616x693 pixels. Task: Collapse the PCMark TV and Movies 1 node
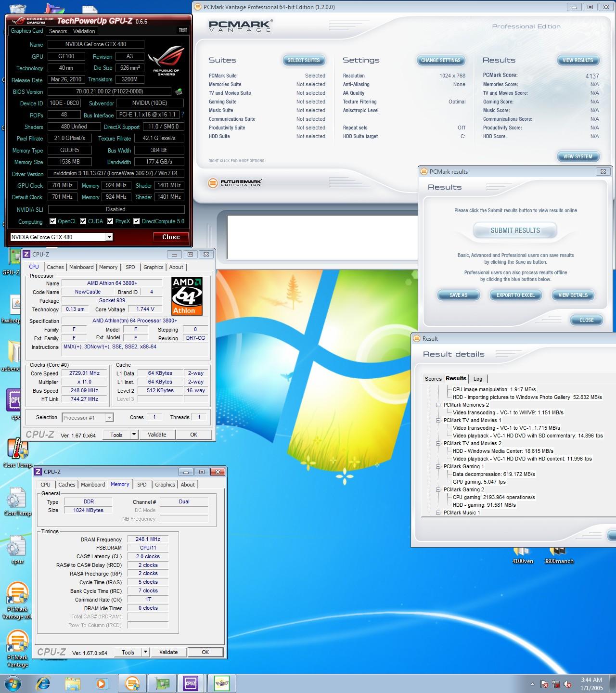(438, 420)
